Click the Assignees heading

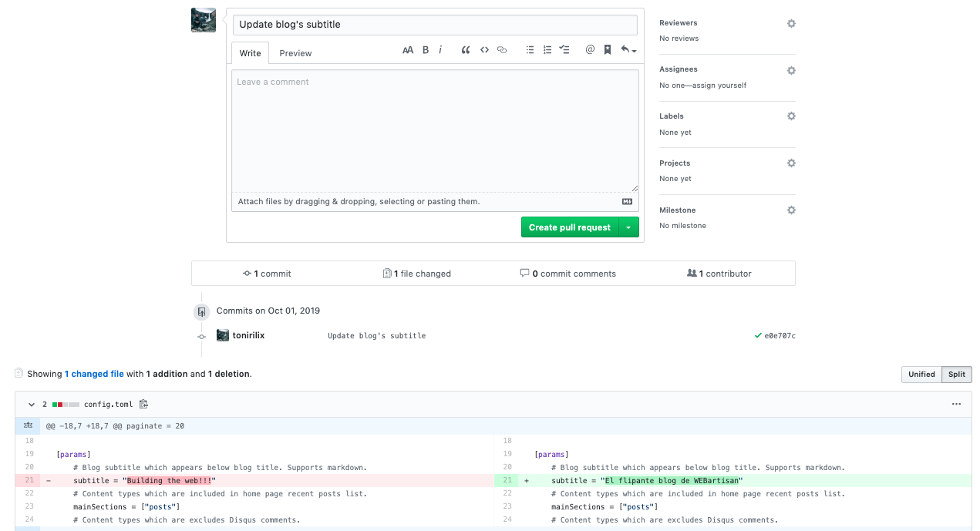point(679,69)
